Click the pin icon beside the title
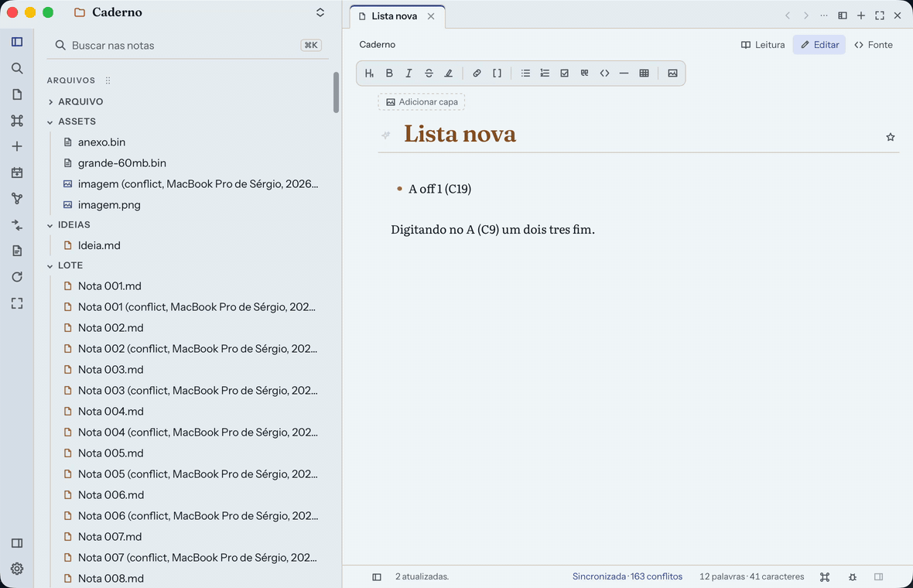The height and width of the screenshot is (588, 913). coord(385,135)
